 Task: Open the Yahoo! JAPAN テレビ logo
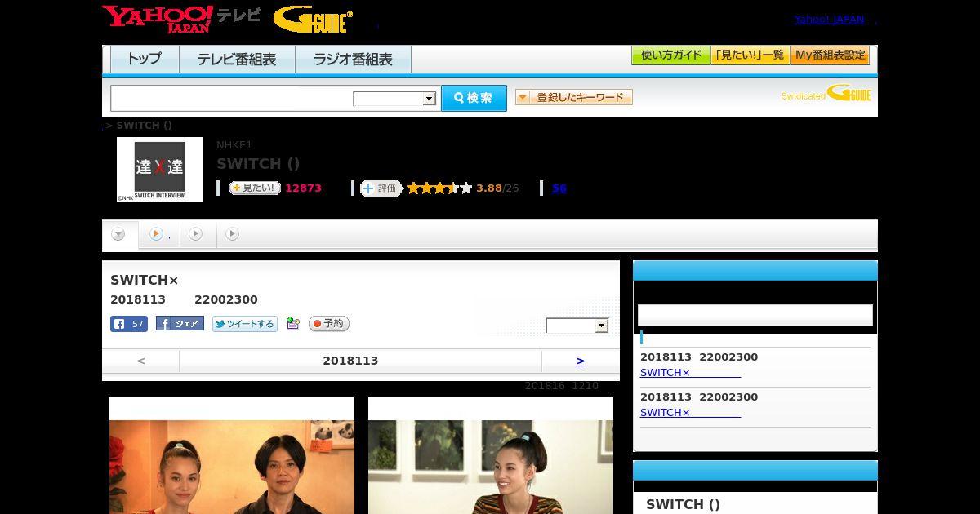[181, 18]
